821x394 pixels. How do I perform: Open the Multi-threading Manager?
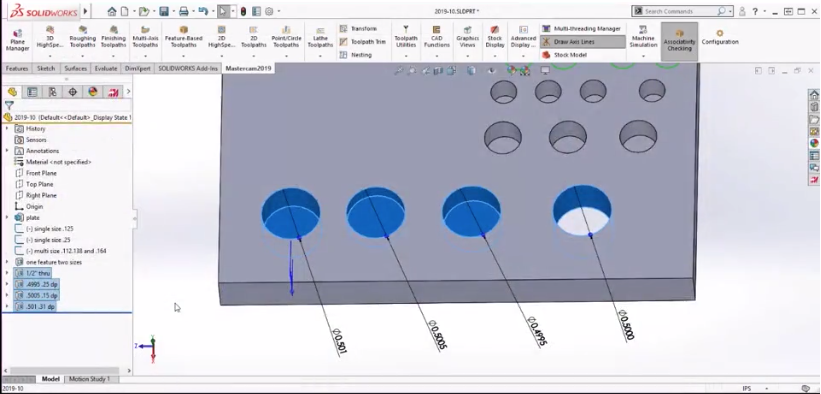click(x=581, y=28)
